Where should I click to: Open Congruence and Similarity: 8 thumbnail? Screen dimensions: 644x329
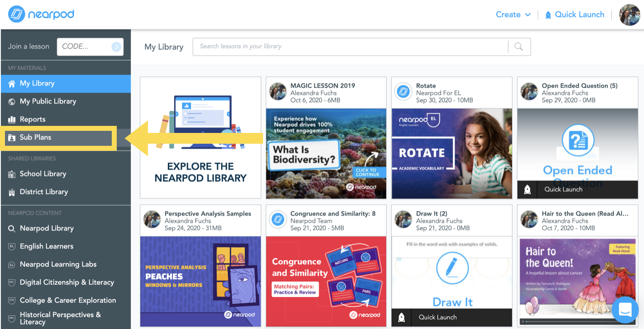point(326,281)
